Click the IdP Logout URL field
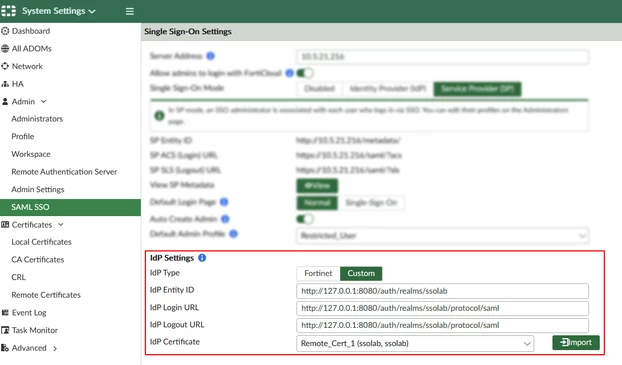The width and height of the screenshot is (622, 365). point(442,325)
